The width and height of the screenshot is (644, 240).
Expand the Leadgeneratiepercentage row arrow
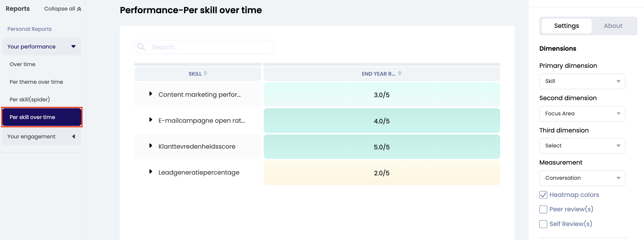150,172
